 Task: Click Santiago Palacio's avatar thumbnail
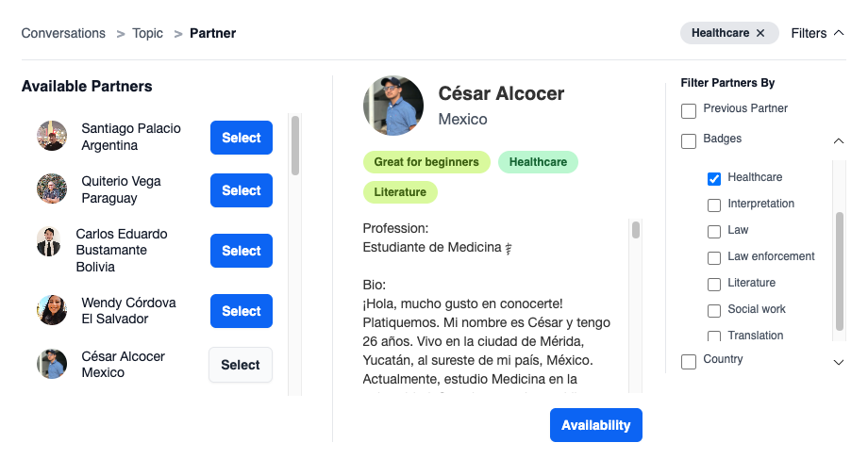coord(52,136)
